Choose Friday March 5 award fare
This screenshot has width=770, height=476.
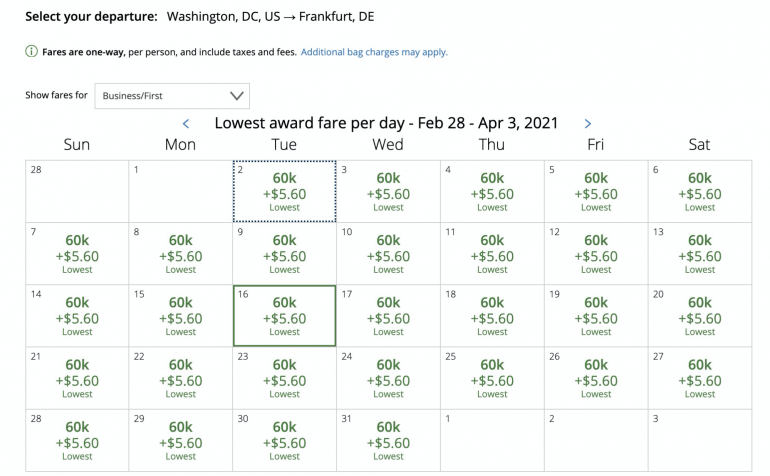point(596,192)
